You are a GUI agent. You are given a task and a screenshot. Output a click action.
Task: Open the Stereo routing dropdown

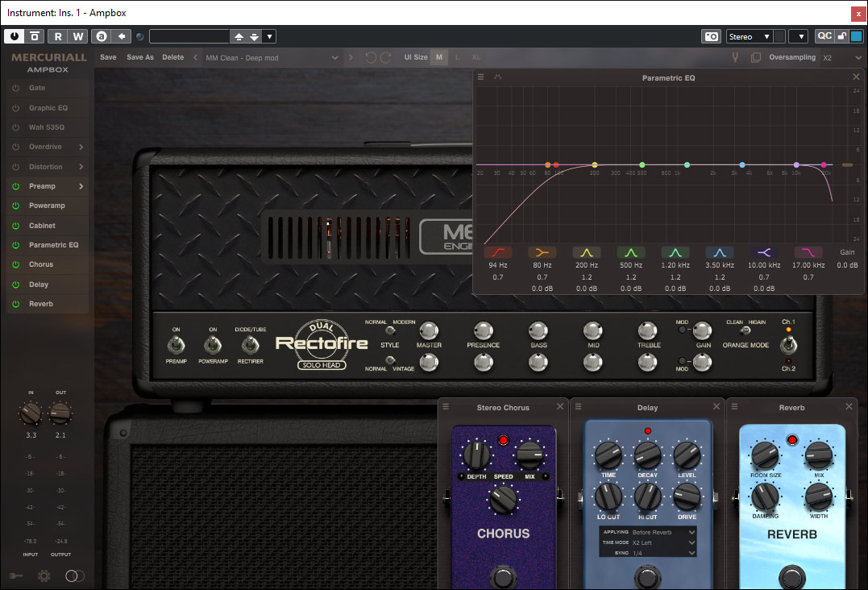coord(749,36)
